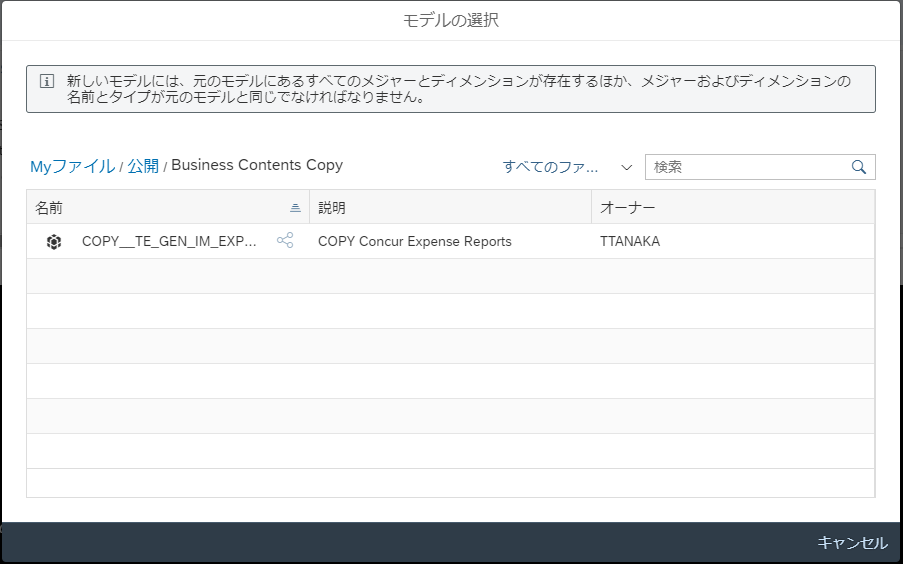Sort by the 名前 column header
The image size is (903, 564).
(x=49, y=208)
